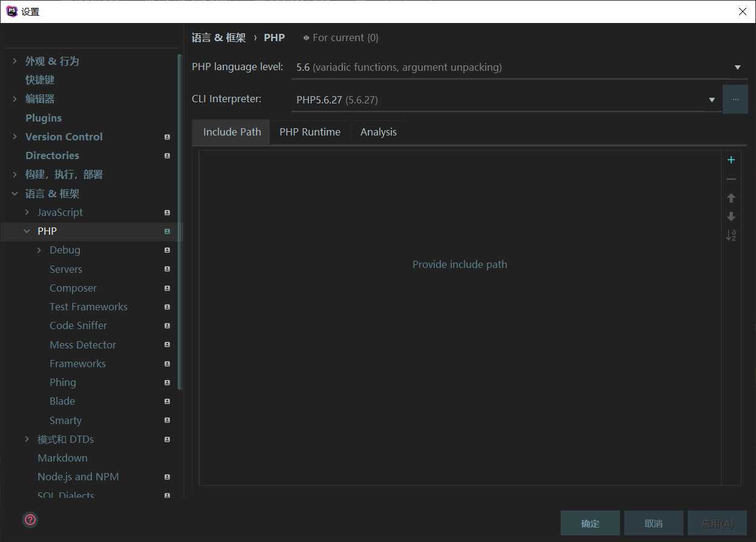The height and width of the screenshot is (542, 756).
Task: Switch to Analysis tab
Action: [x=379, y=132]
